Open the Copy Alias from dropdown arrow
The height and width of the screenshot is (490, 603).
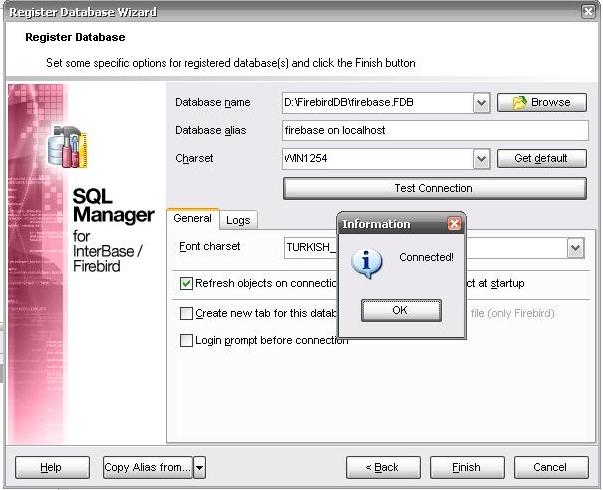tap(200, 467)
